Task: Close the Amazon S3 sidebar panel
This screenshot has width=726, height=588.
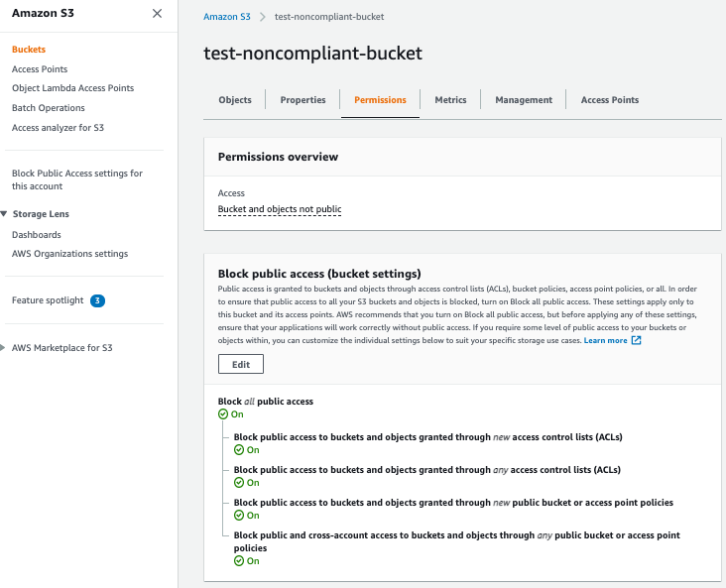Action: pyautogui.click(x=157, y=13)
